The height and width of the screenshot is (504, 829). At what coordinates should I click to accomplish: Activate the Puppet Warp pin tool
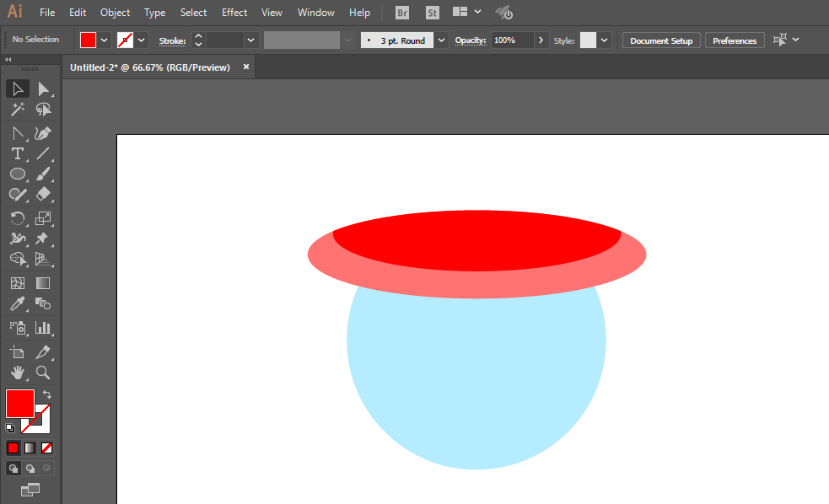pyautogui.click(x=43, y=239)
